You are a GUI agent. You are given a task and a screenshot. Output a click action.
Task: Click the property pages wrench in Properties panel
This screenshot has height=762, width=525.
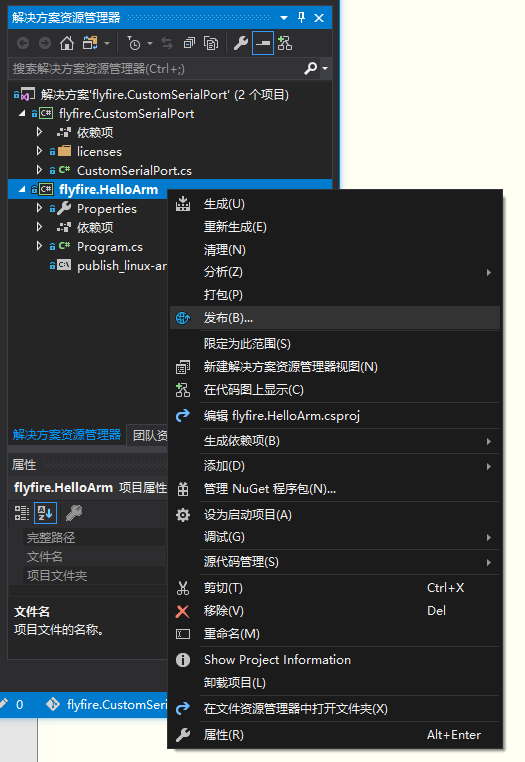coord(74,513)
